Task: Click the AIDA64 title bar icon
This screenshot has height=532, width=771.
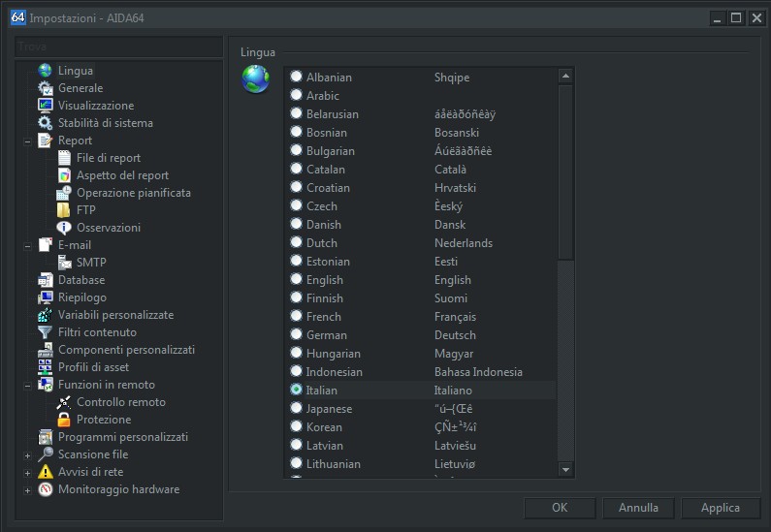Action: [17, 17]
